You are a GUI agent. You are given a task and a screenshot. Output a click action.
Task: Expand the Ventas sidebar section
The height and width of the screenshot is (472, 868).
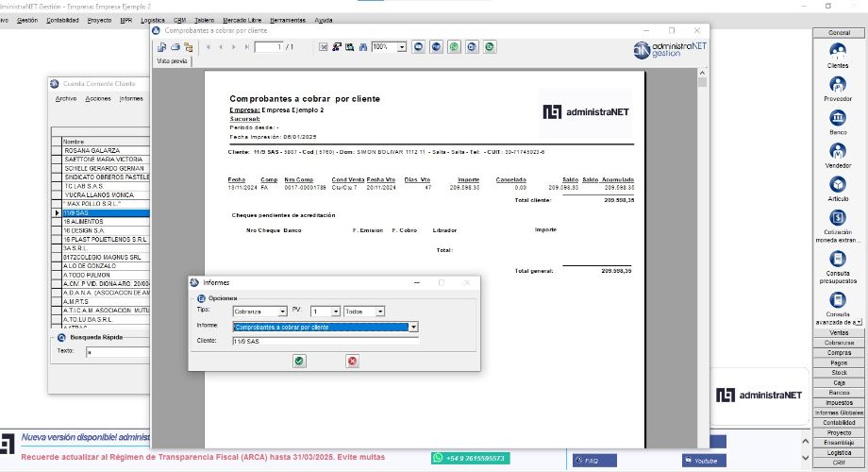tap(839, 332)
